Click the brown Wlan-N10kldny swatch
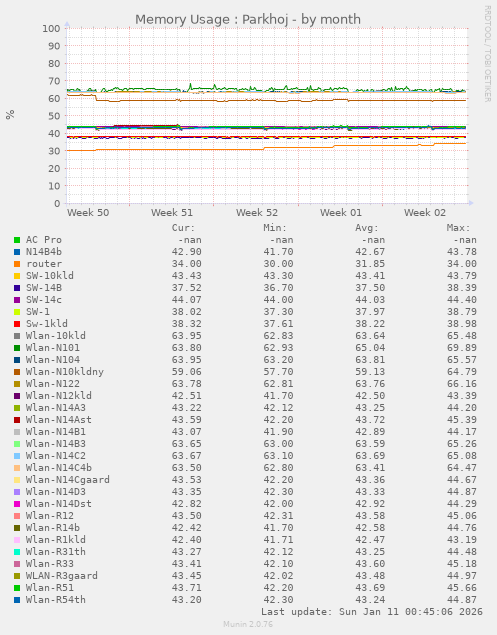 (x=17, y=372)
